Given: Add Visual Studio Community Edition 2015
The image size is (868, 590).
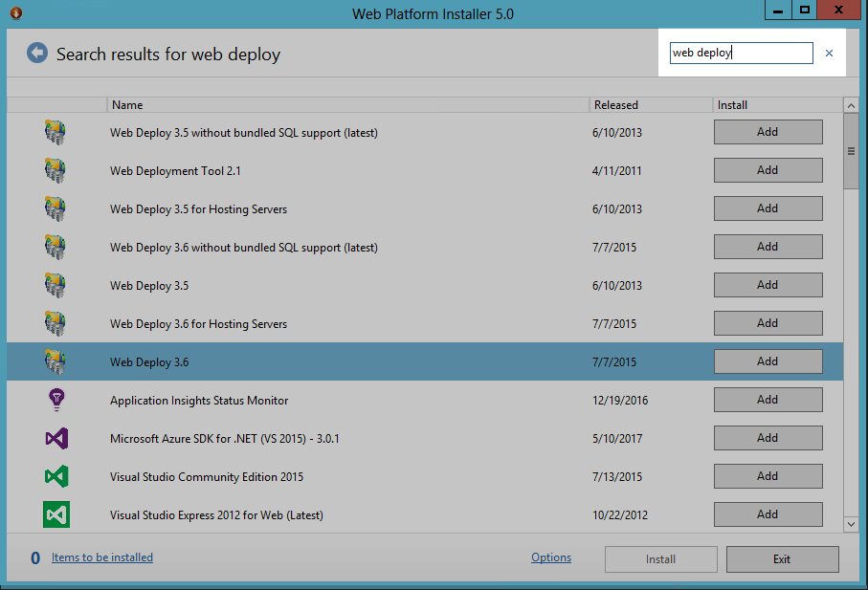Looking at the screenshot, I should [768, 475].
